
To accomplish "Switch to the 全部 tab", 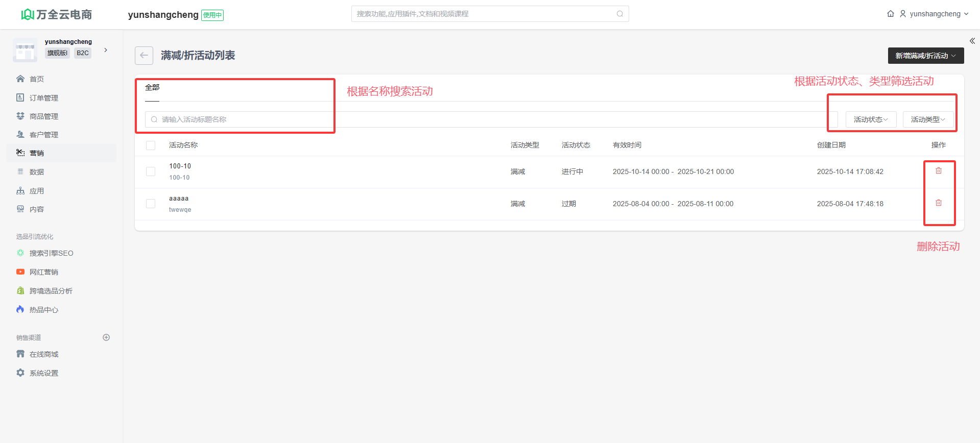I will [x=152, y=88].
